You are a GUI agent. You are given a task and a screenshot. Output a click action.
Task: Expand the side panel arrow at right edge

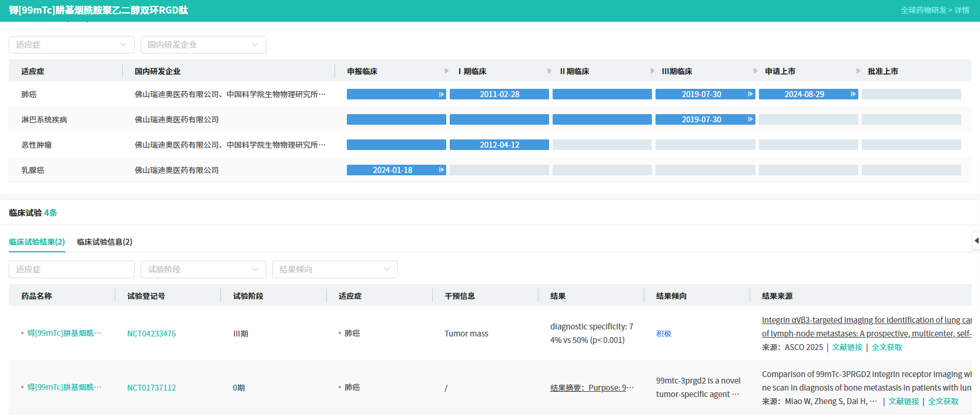click(976, 241)
